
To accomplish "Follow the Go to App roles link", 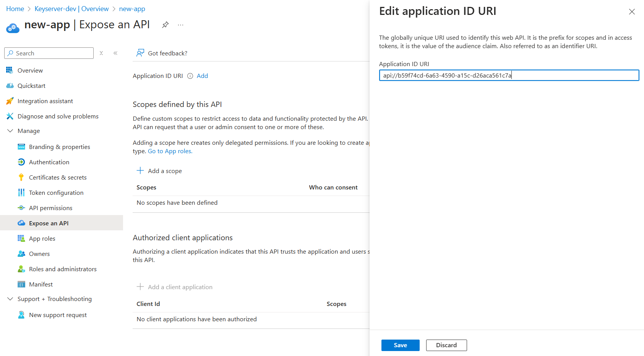I will [170, 151].
